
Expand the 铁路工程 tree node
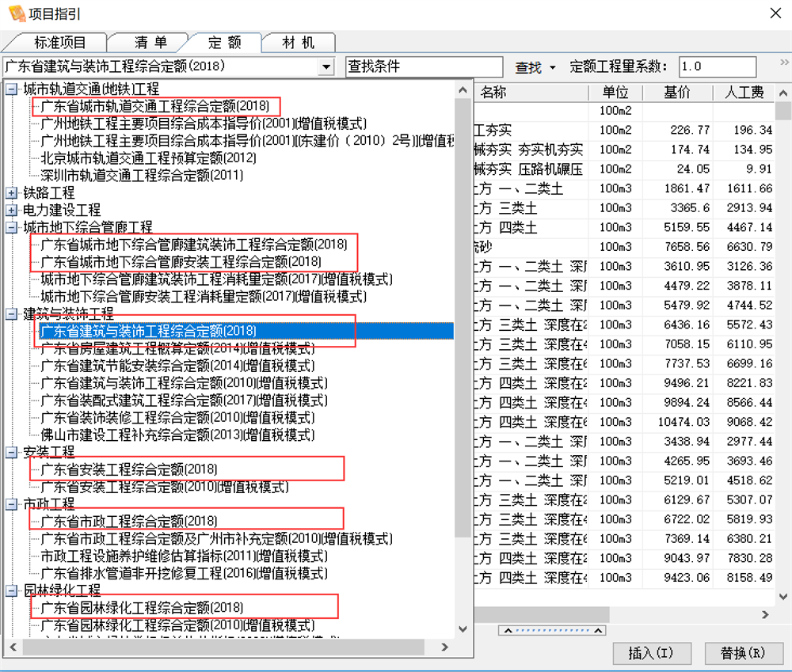coord(12,193)
